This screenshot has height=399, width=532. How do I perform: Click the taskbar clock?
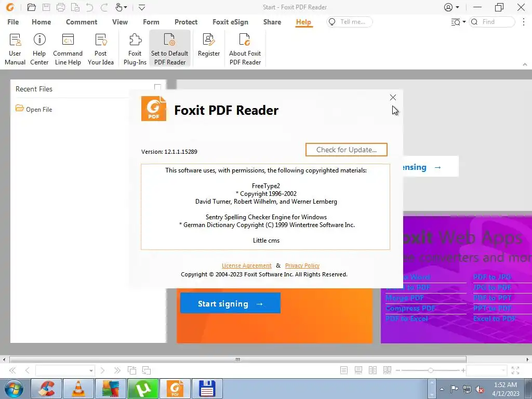click(x=506, y=389)
